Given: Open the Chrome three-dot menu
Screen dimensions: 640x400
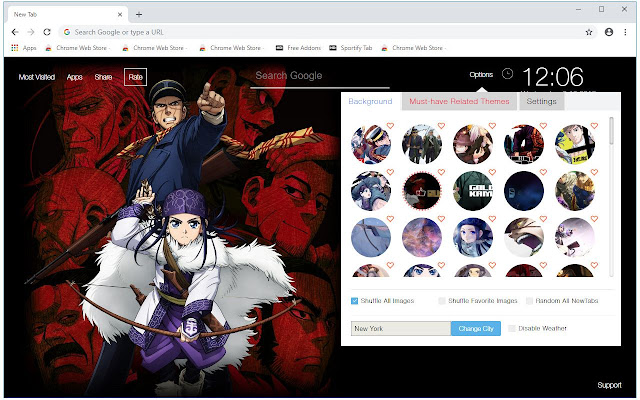Looking at the screenshot, I should coord(625,32).
